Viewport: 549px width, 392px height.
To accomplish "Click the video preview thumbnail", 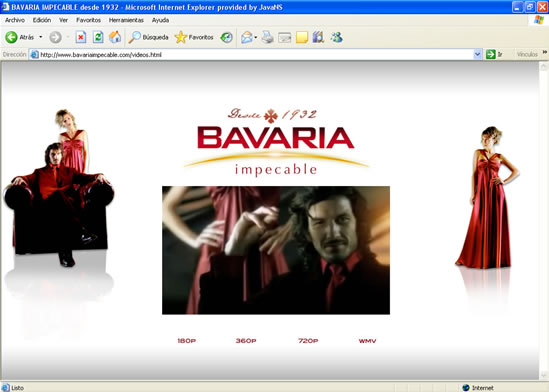I will pos(276,250).
